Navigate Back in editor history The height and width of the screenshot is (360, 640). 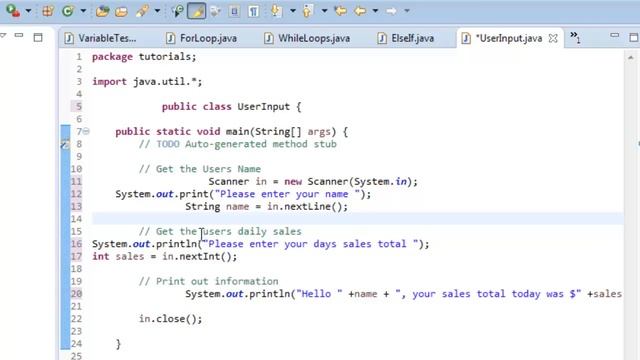tap(360, 11)
